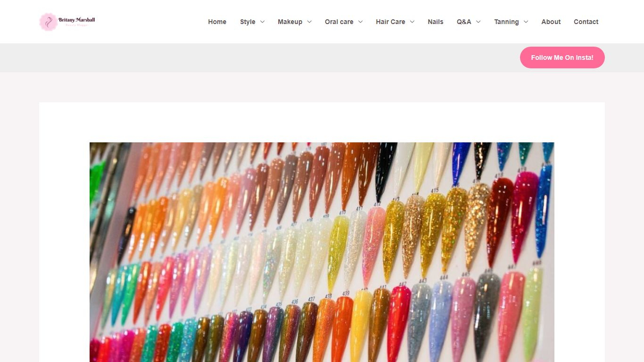This screenshot has width=644, height=362.
Task: Expand the Style dropdown chevron
Action: 262,22
